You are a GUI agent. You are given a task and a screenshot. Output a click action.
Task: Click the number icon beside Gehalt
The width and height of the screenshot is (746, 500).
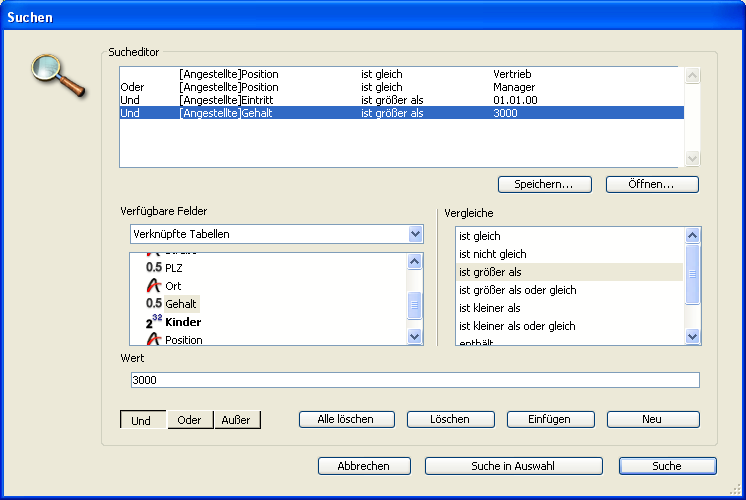click(153, 304)
